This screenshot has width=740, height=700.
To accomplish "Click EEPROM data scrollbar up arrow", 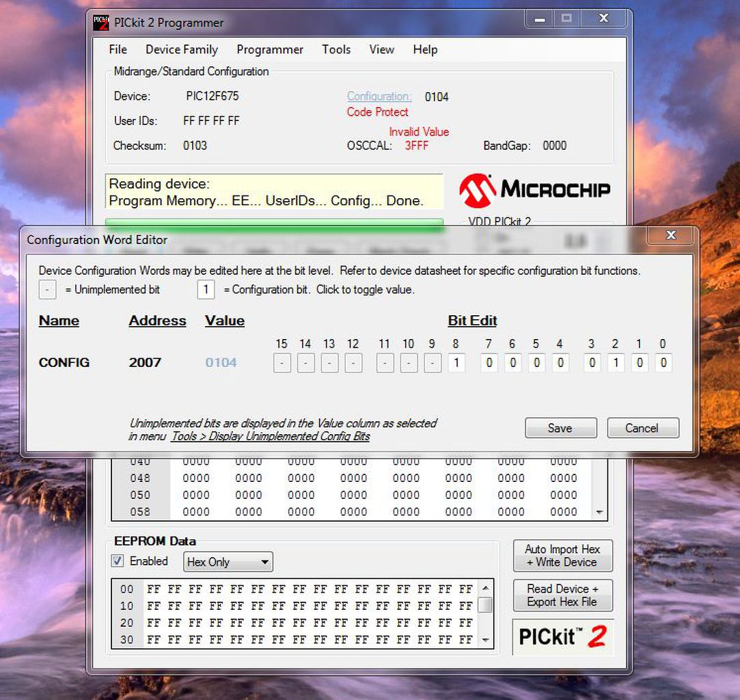I will coord(485,588).
